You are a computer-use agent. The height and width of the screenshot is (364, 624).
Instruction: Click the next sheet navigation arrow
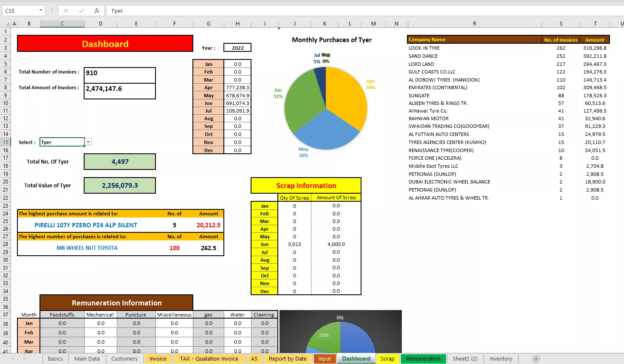coord(25,359)
